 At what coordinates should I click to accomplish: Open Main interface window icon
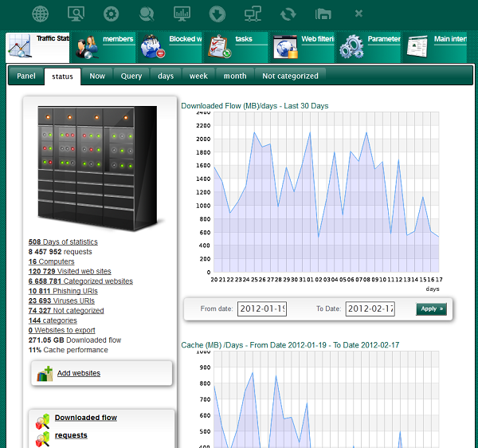[x=417, y=46]
